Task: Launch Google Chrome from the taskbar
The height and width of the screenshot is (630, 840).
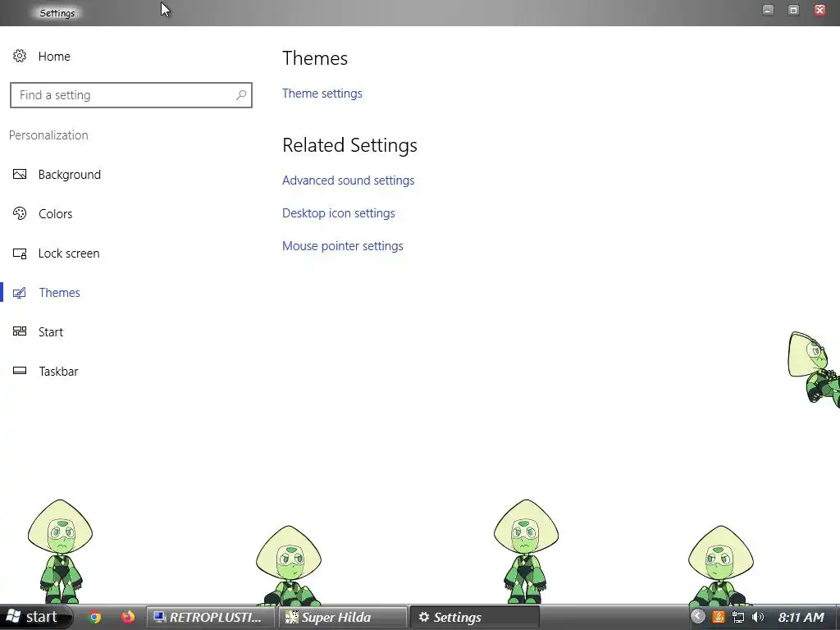Action: [95, 617]
